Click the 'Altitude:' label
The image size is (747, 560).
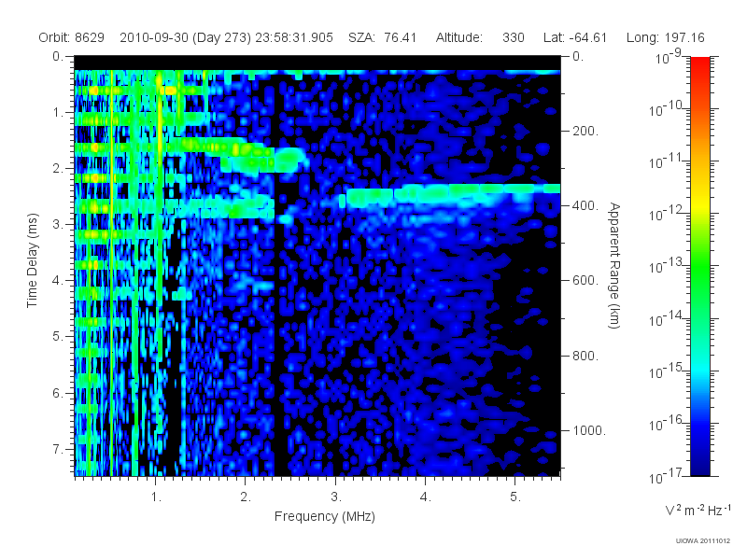click(x=459, y=37)
